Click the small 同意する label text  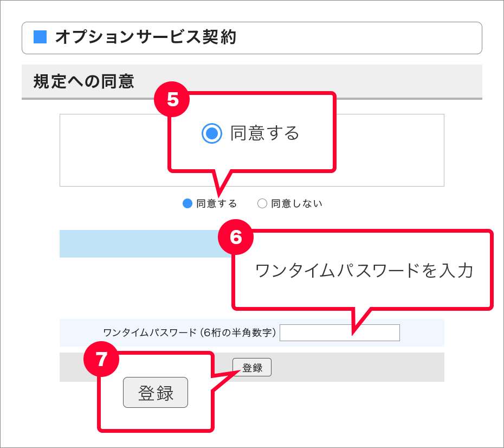coord(217,203)
